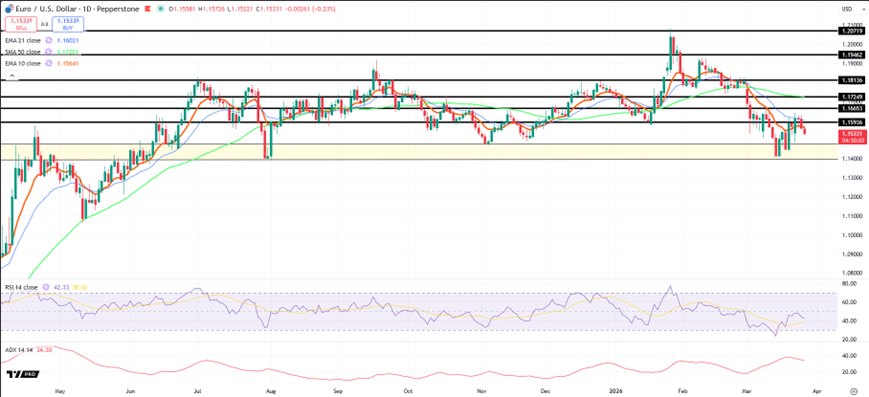The width and height of the screenshot is (869, 397).
Task: Click the EMA 21 indicator status icon
Action: (x=48, y=40)
